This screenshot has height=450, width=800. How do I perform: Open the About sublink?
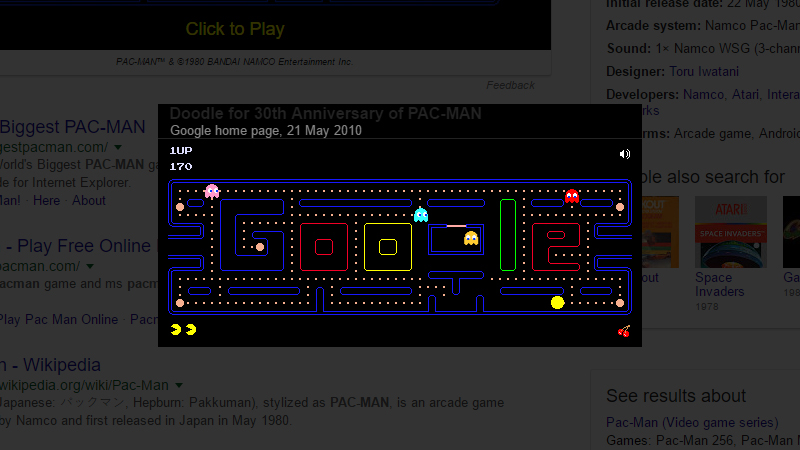[88, 201]
